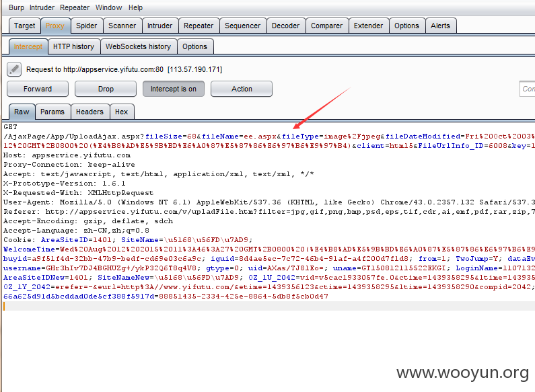Click the 0Z_1Y_2042 cookie line

pyautogui.click(x=269, y=287)
